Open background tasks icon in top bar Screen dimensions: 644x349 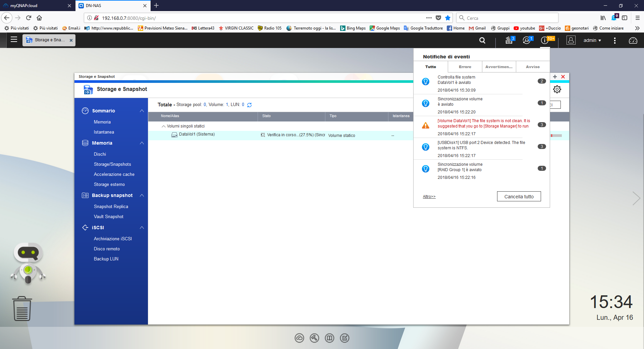point(509,40)
